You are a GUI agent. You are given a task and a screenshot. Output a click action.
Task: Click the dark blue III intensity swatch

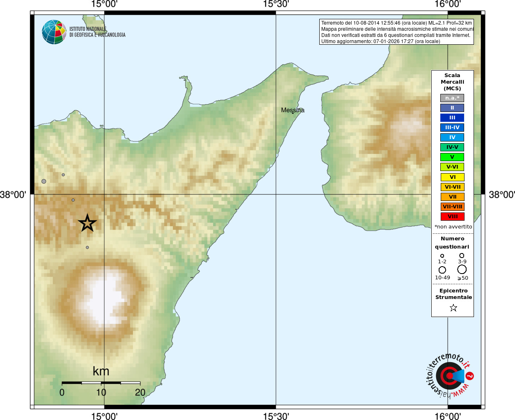452,118
